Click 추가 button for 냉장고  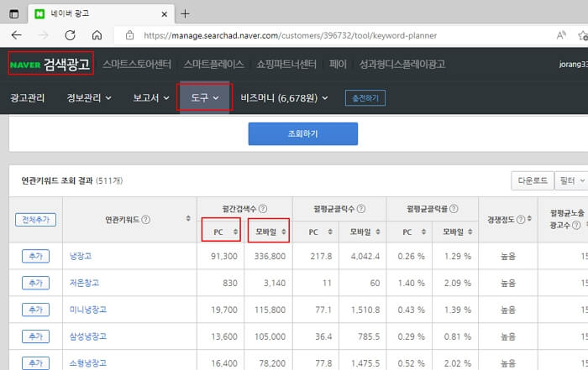pos(35,256)
